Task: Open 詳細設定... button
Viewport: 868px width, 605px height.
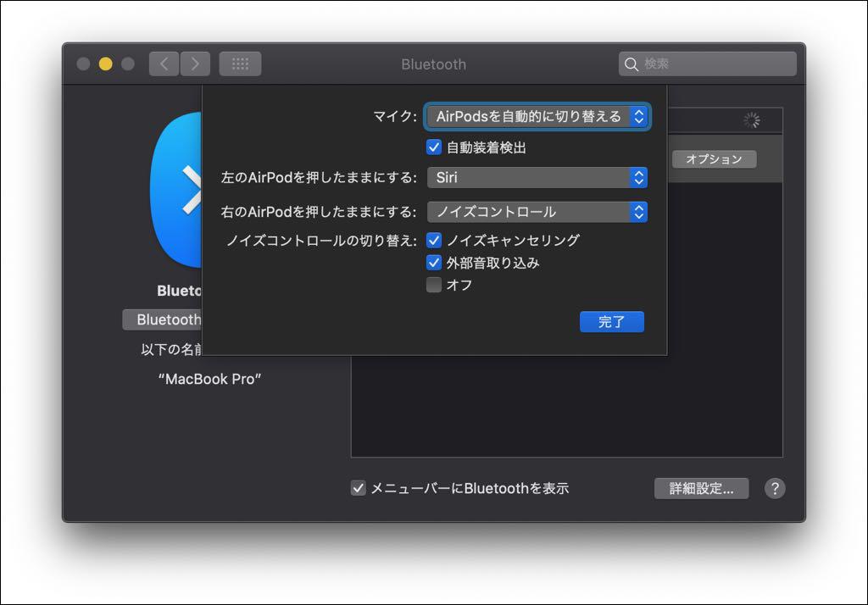Action: click(x=701, y=488)
